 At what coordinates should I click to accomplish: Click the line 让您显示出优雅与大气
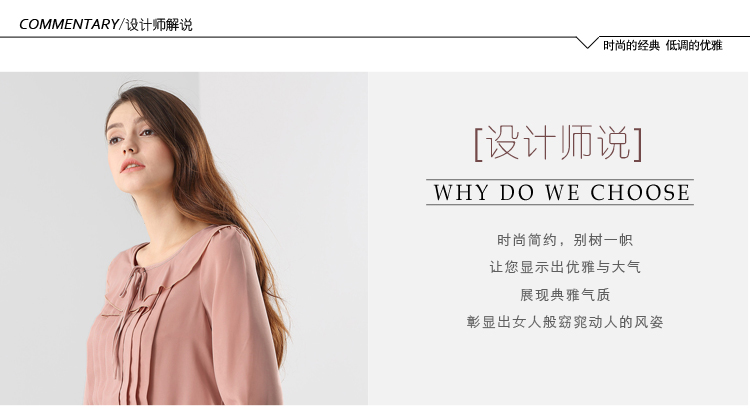pyautogui.click(x=565, y=267)
